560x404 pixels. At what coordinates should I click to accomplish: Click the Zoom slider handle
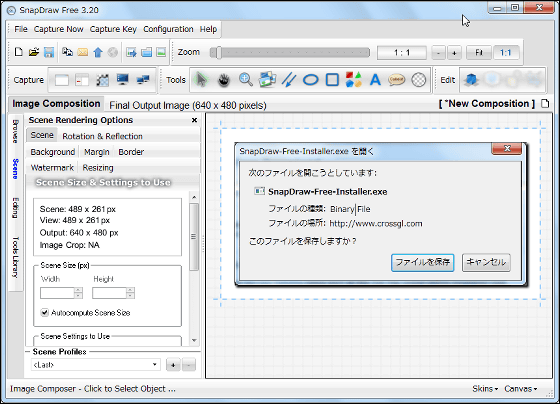coord(218,53)
